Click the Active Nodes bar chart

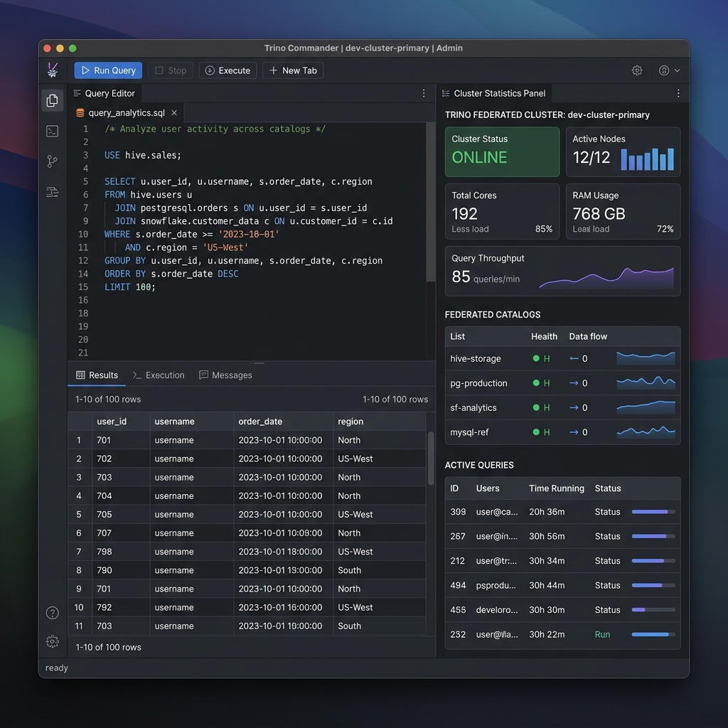click(647, 159)
